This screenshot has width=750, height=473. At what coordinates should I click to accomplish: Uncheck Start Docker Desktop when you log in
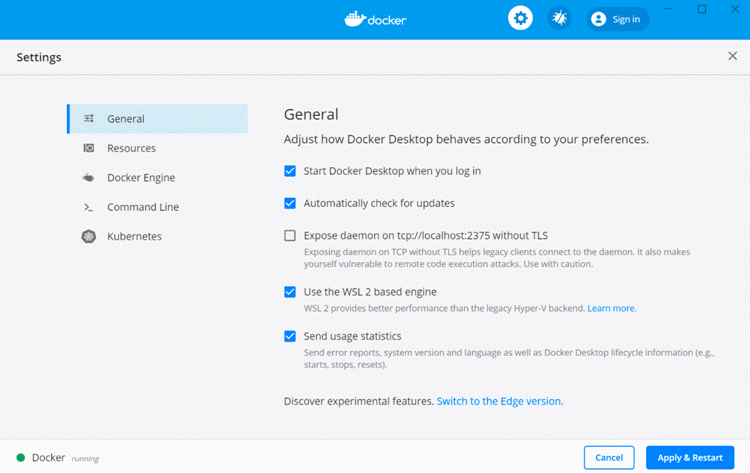(x=290, y=171)
